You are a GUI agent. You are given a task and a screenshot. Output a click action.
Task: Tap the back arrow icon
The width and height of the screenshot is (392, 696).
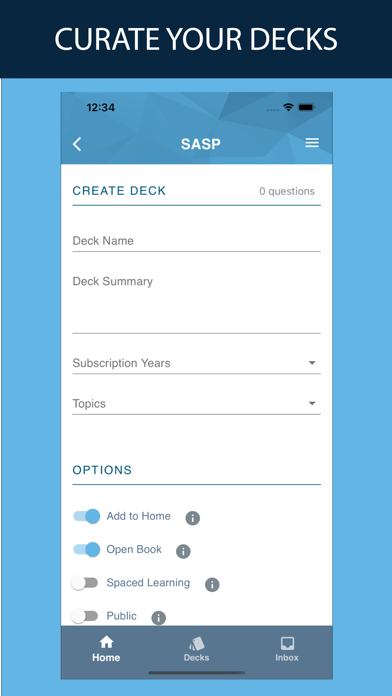pos(77,144)
